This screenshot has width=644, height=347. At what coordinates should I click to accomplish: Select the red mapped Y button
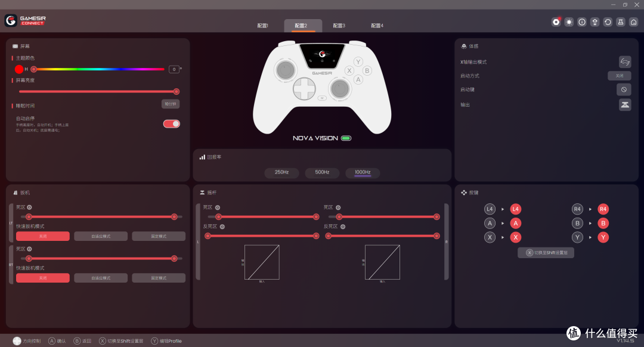(x=603, y=237)
